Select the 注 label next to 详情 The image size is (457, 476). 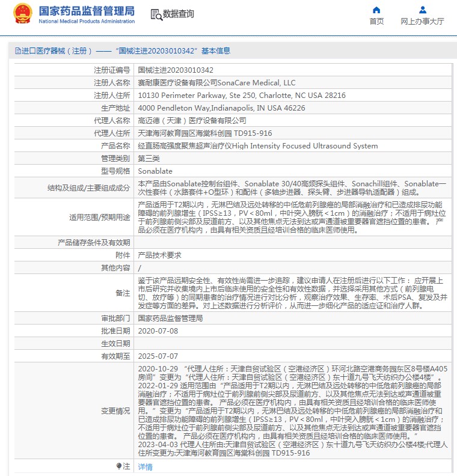tap(126, 466)
